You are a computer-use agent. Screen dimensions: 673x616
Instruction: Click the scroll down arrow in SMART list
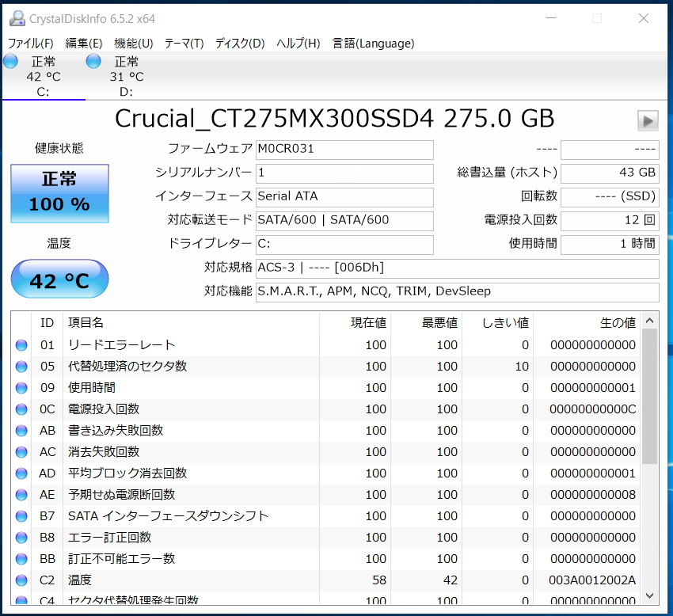click(650, 596)
